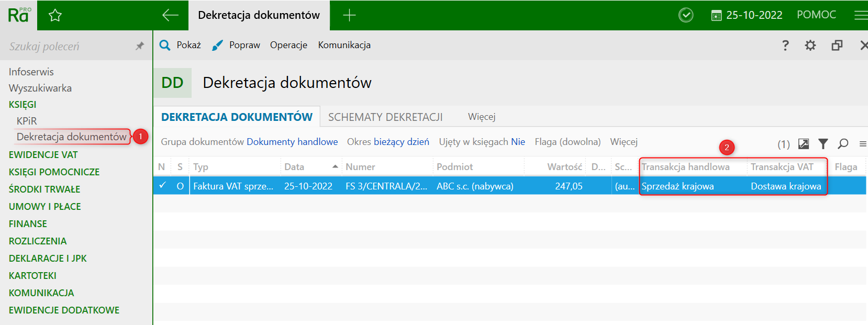Screen dimensions: 868x325
Task: Open the calendar date icon
Action: click(x=716, y=16)
